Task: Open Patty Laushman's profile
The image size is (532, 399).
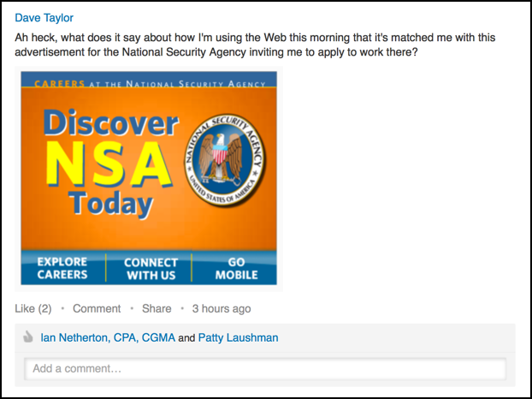Action: (x=238, y=337)
